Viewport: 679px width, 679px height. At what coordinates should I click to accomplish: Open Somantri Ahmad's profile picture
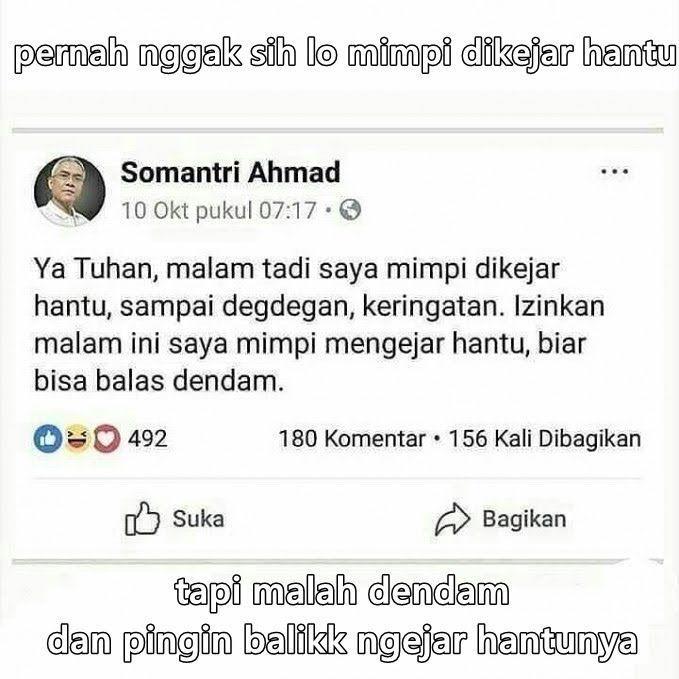(70, 191)
